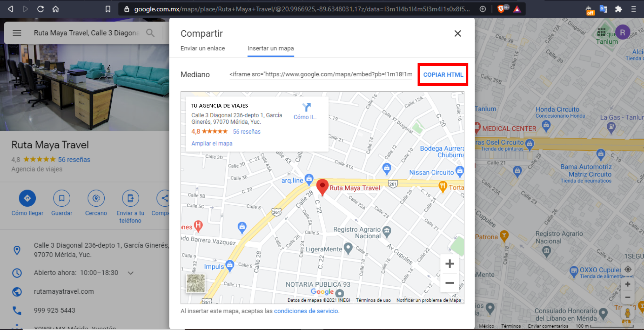
Task: Go back using browser back arrow
Action: (10, 9)
